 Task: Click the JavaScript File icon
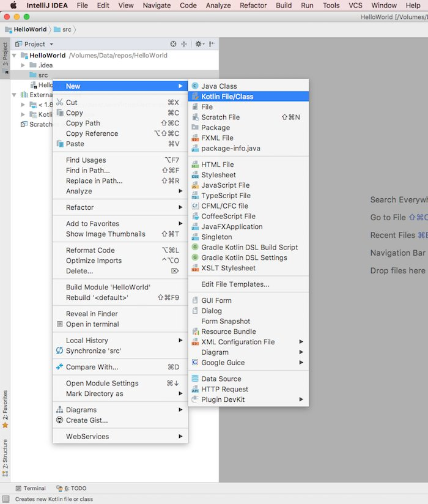coord(194,185)
